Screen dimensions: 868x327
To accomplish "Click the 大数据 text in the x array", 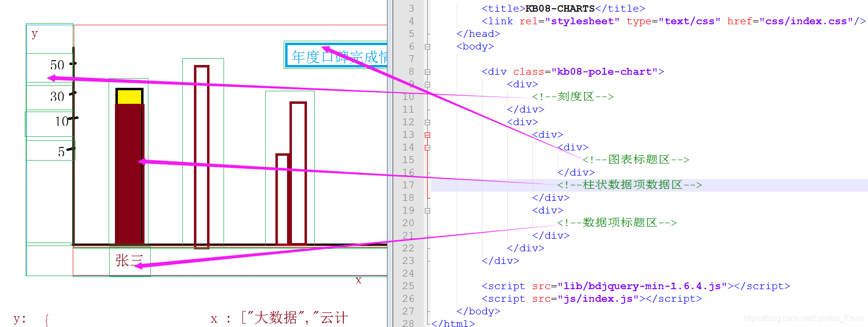I will (275, 318).
